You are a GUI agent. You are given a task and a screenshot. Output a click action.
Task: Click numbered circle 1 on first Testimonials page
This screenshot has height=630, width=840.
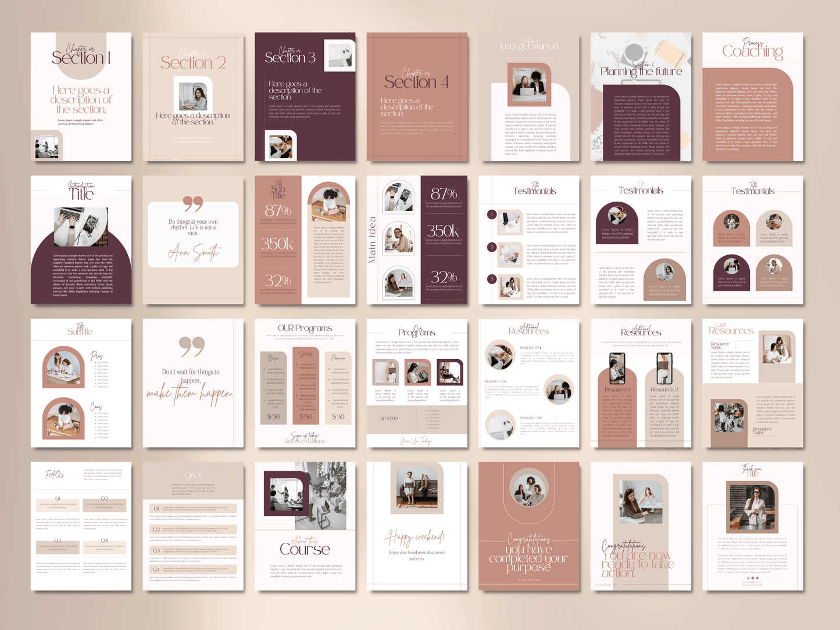pos(491,214)
